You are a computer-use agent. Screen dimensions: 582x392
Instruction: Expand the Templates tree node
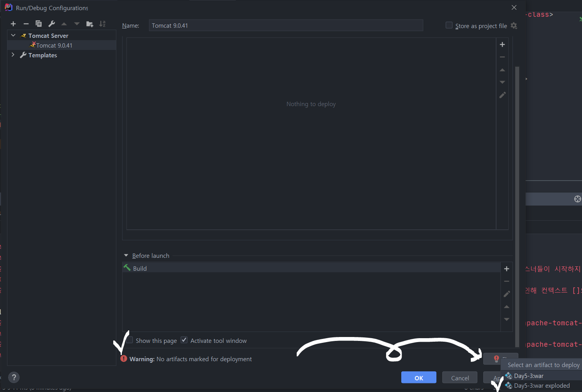tap(13, 55)
